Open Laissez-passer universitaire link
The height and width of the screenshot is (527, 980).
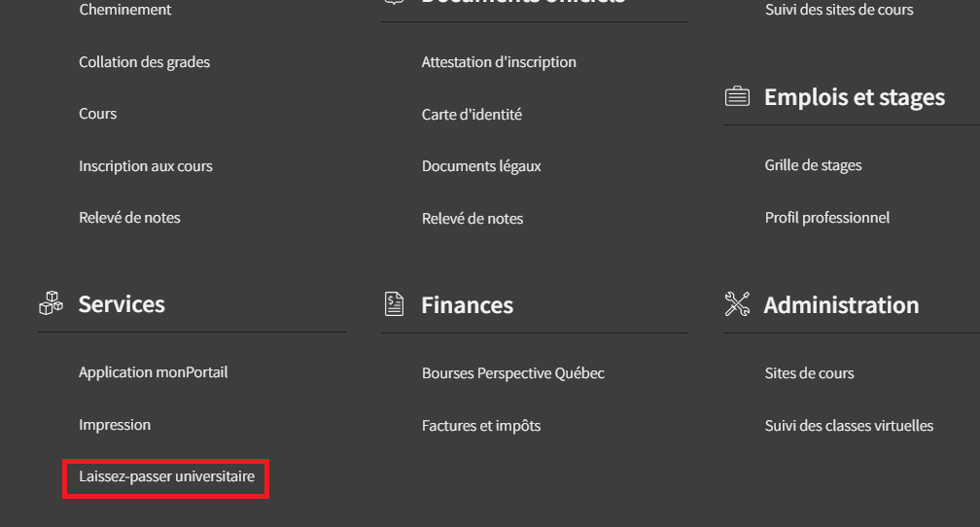coord(167,476)
